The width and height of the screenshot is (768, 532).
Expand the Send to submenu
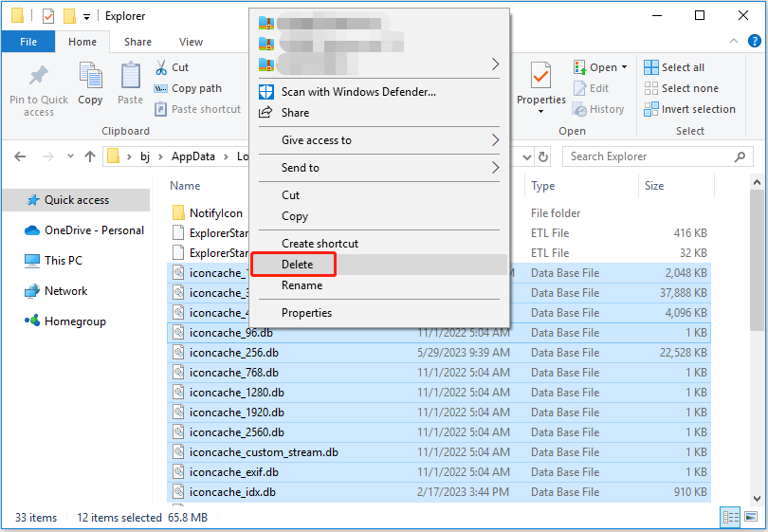pos(495,168)
